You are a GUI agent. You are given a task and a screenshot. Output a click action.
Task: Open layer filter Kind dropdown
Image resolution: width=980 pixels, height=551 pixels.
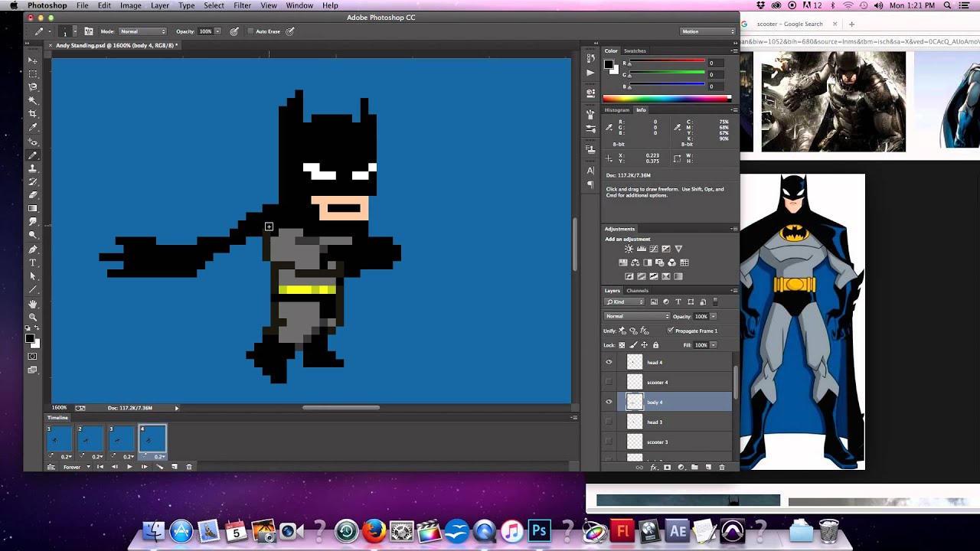pos(626,302)
